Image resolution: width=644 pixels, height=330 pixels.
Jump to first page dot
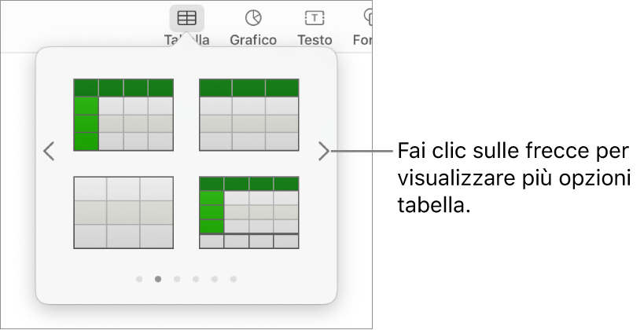tap(139, 279)
